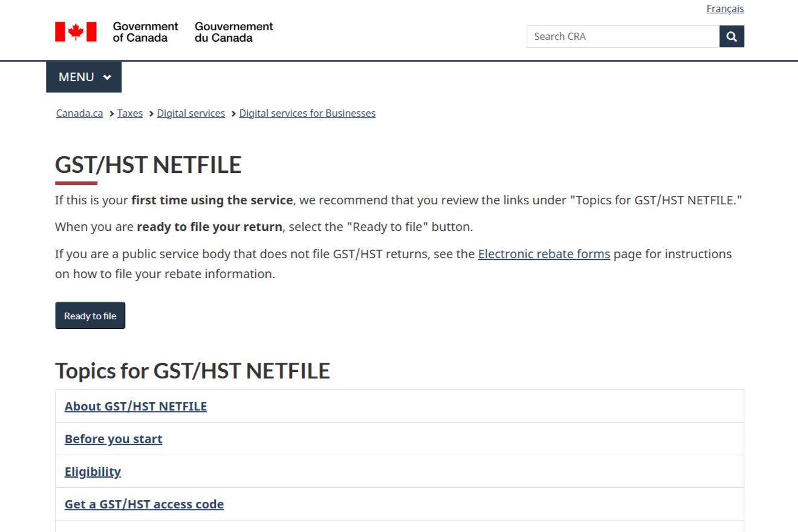Click the Gouvernement du Canada French wordmark
This screenshot has height=532, width=798.
pos(233,32)
